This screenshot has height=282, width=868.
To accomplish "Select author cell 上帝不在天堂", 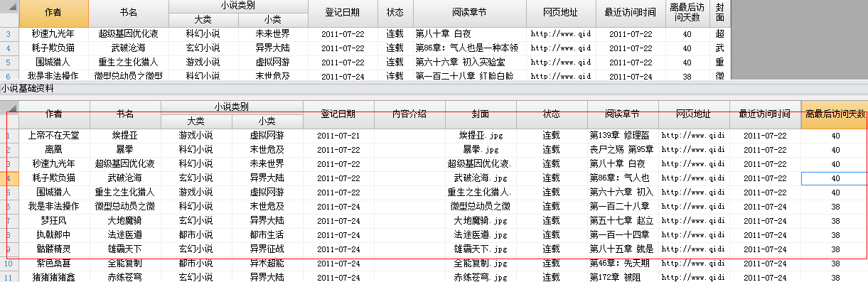I will pos(53,135).
